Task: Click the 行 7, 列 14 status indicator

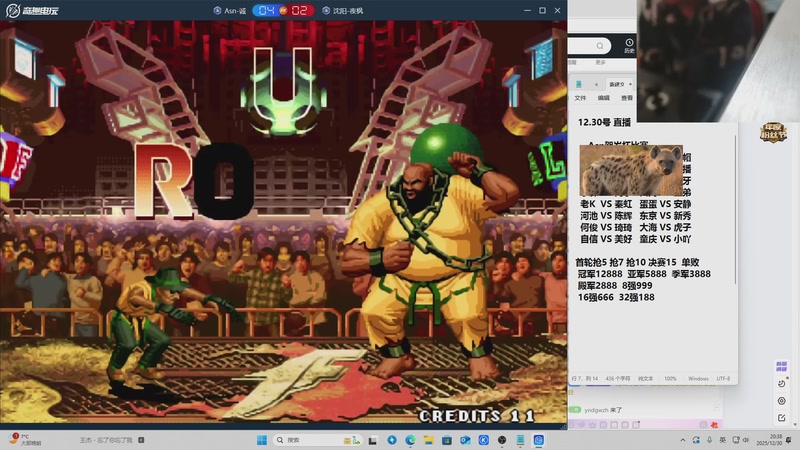Action: pyautogui.click(x=585, y=379)
